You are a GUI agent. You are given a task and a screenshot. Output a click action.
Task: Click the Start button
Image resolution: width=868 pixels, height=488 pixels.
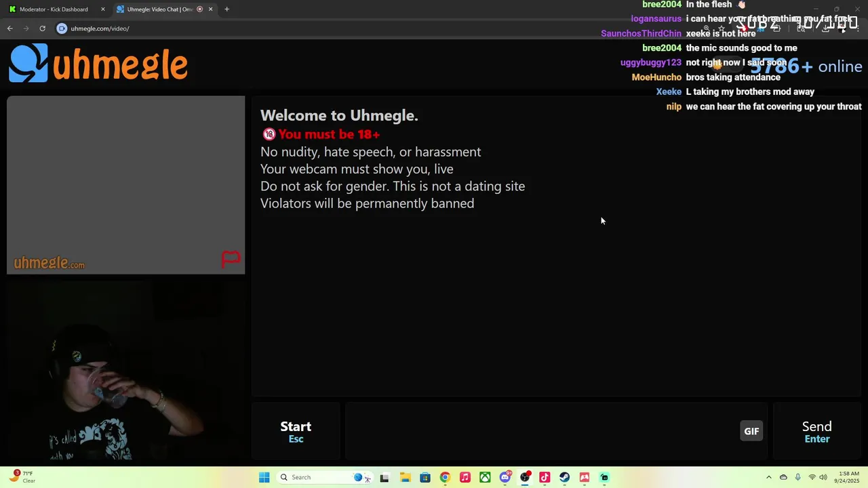pyautogui.click(x=296, y=431)
